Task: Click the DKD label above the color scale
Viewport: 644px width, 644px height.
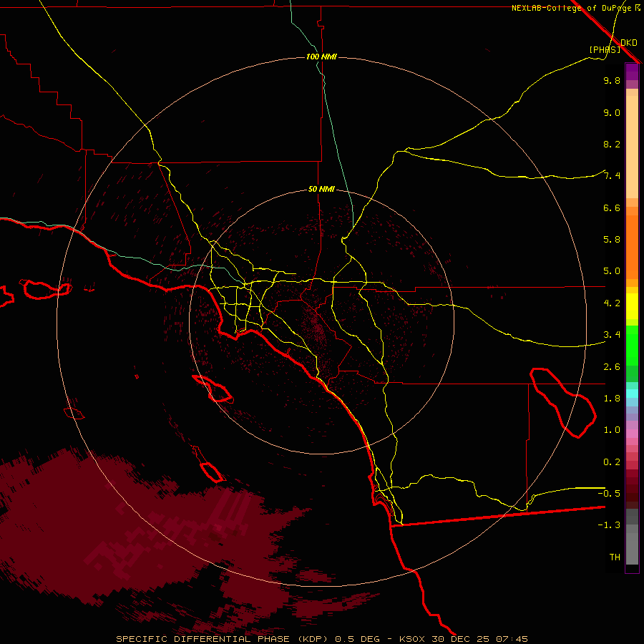Action: point(629,43)
